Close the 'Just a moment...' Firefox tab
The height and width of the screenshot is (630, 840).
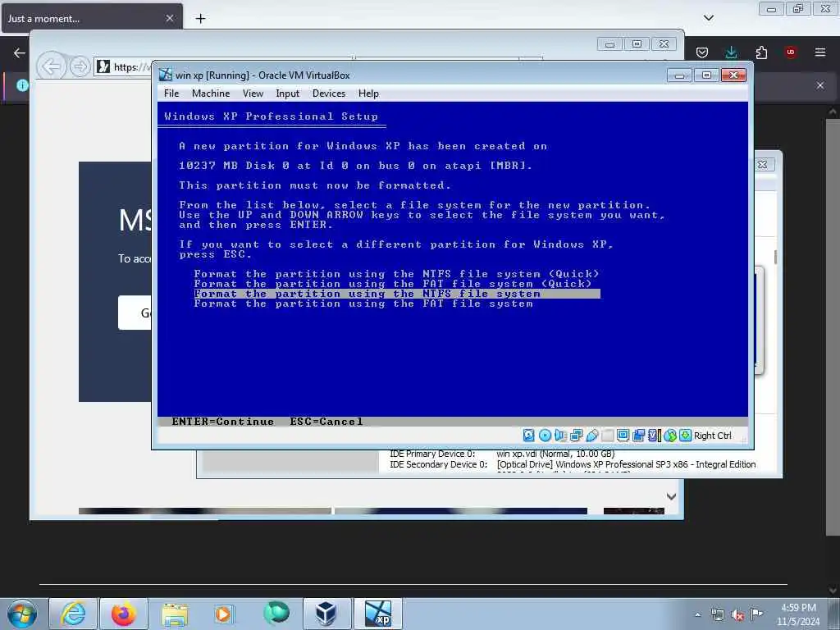pos(170,18)
